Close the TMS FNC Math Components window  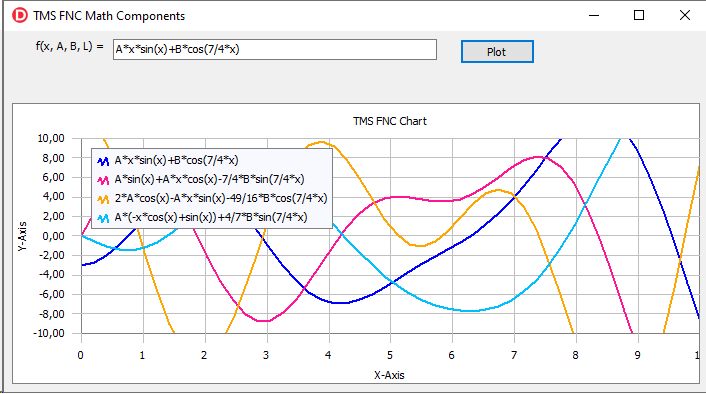coord(685,15)
